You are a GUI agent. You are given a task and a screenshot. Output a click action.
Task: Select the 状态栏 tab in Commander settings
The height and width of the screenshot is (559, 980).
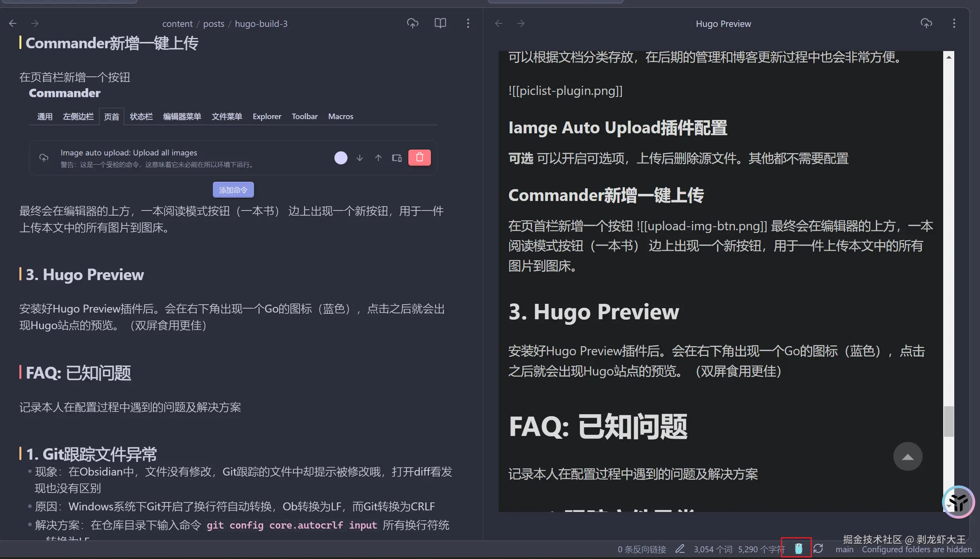point(141,116)
